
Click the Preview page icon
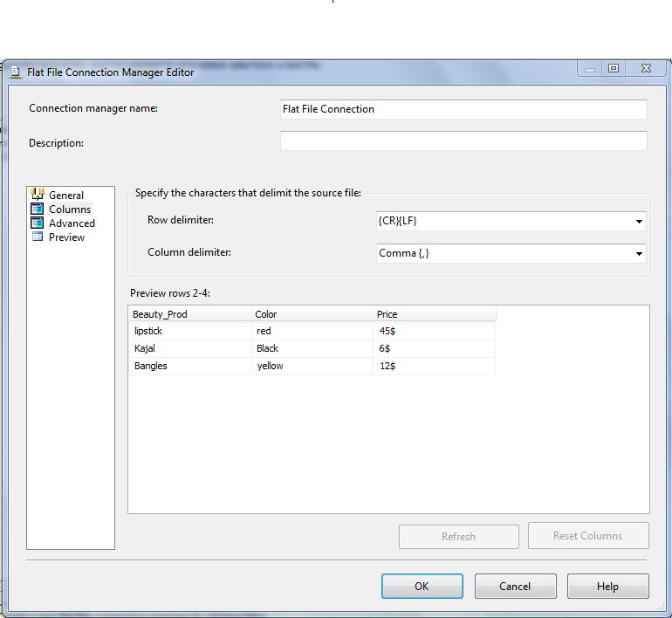click(38, 237)
